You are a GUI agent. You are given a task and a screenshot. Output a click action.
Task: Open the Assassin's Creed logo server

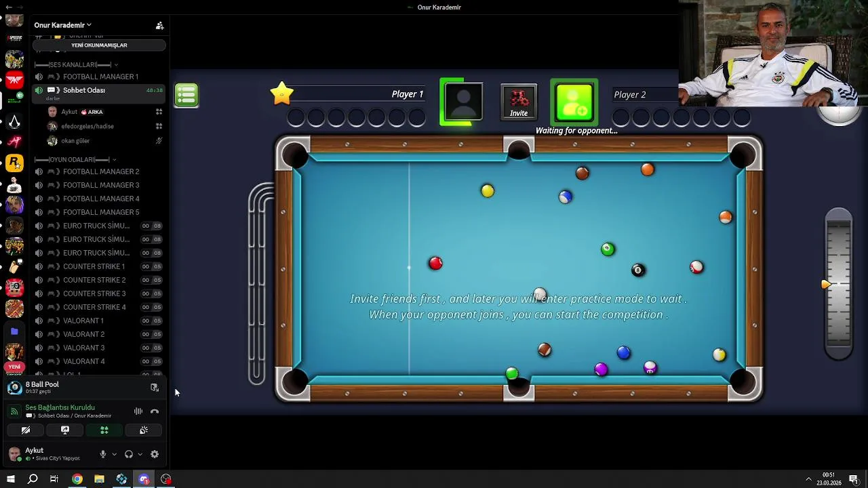[x=14, y=121]
